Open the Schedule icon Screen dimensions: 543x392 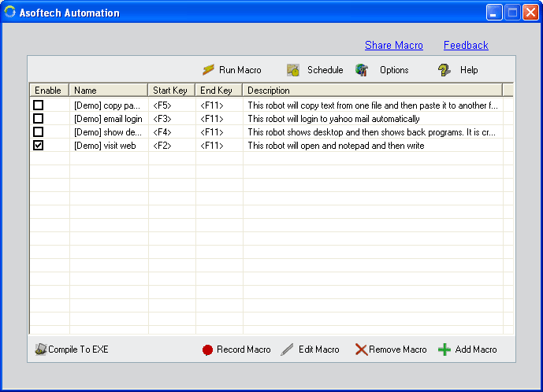coord(293,70)
